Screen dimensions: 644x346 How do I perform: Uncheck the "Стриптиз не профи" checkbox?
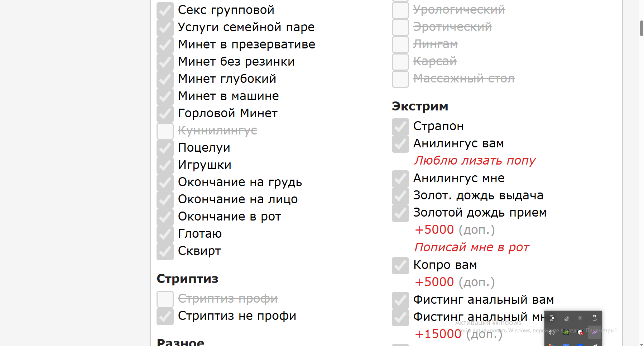click(165, 316)
